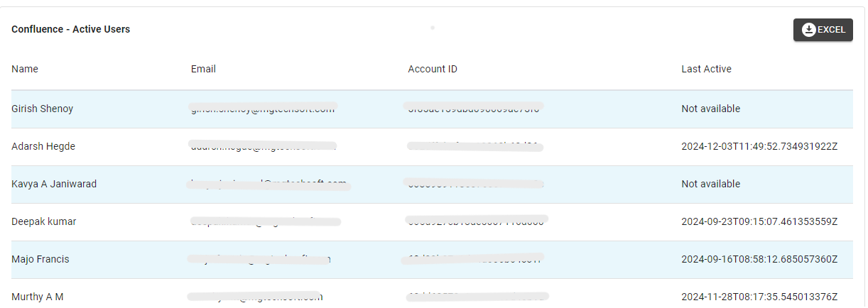
Task: Click the Account ID column header
Action: click(x=433, y=69)
